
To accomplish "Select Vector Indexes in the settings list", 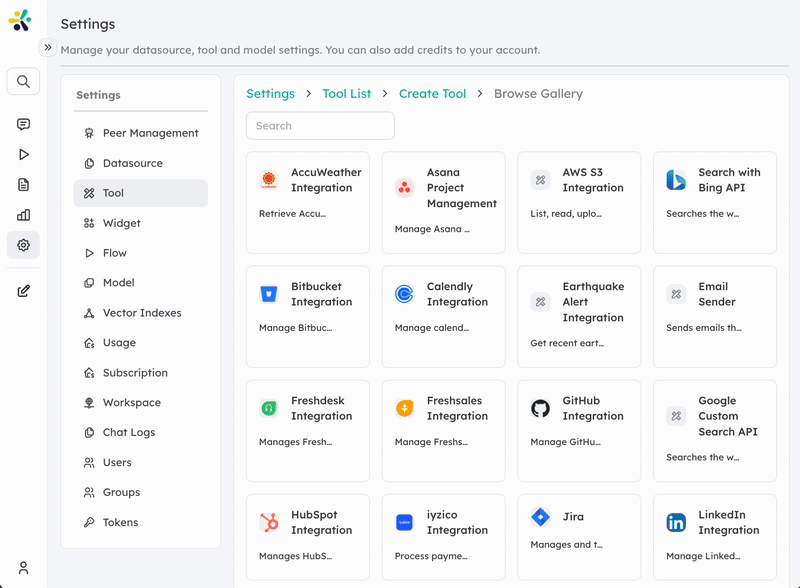I will [x=141, y=312].
